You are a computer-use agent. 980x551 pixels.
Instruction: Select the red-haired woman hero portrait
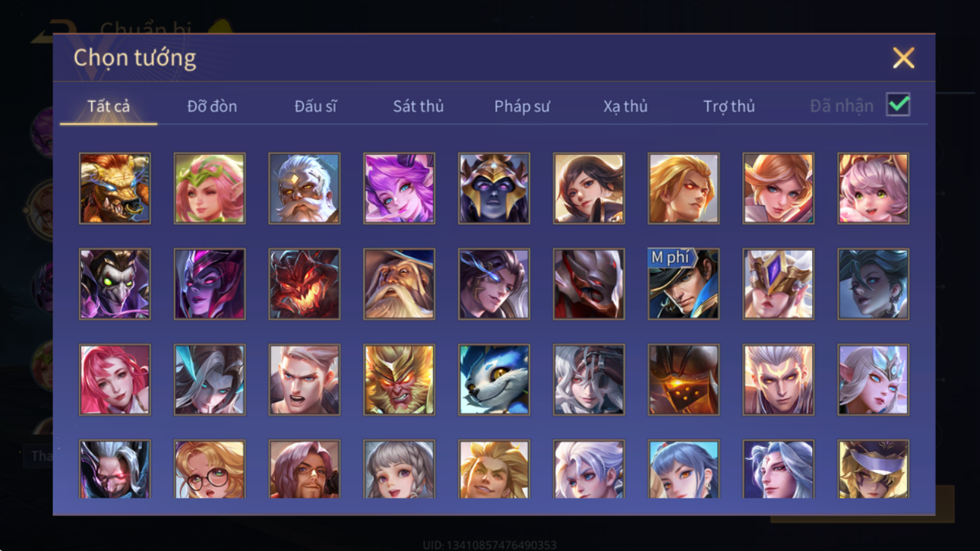point(115,380)
